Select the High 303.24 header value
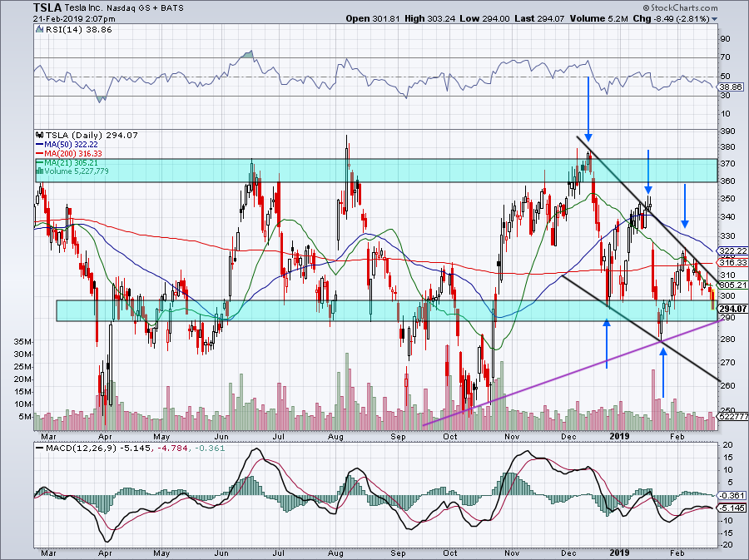 (x=430, y=18)
